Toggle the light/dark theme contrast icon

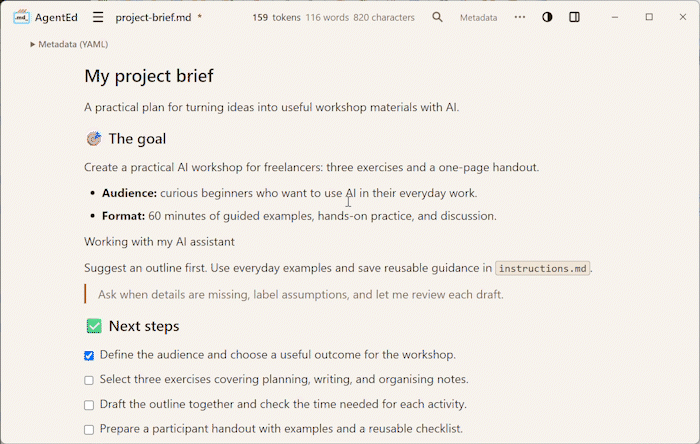547,17
